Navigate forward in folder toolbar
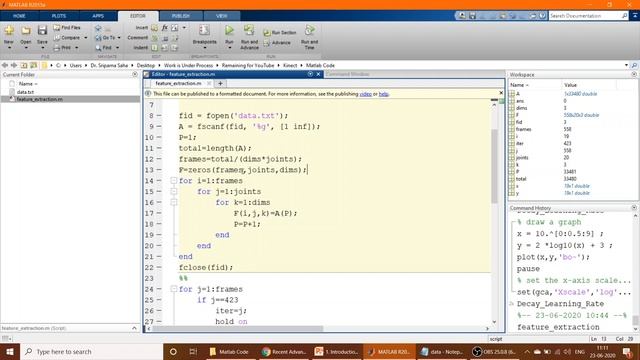The width and height of the screenshot is (640, 360). coord(14,65)
